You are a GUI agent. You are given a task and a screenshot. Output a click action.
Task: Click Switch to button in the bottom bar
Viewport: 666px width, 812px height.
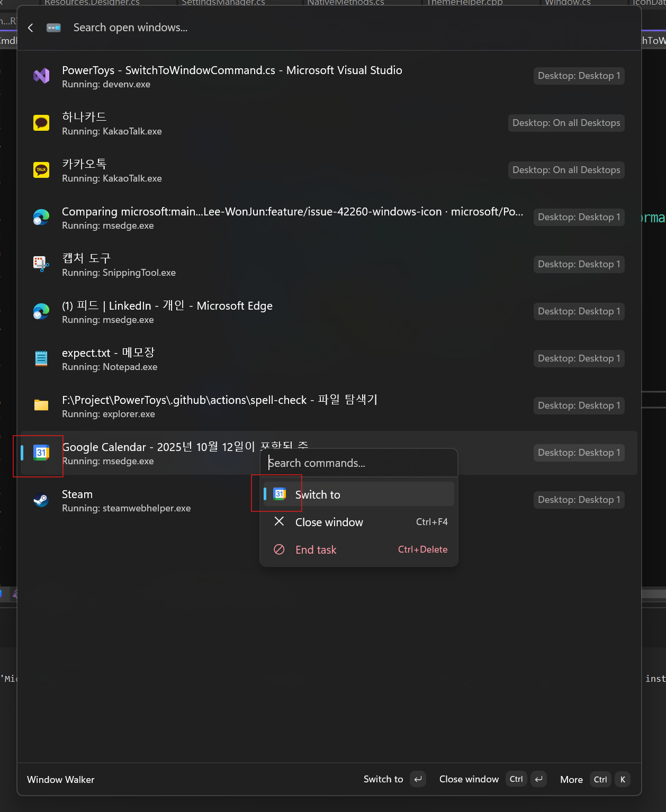click(394, 779)
